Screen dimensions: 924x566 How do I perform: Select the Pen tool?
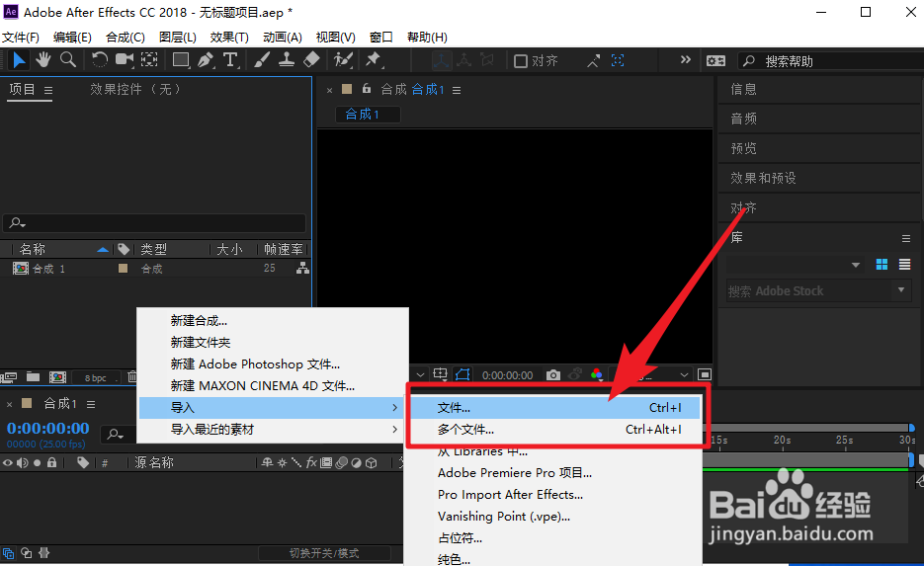[x=206, y=60]
